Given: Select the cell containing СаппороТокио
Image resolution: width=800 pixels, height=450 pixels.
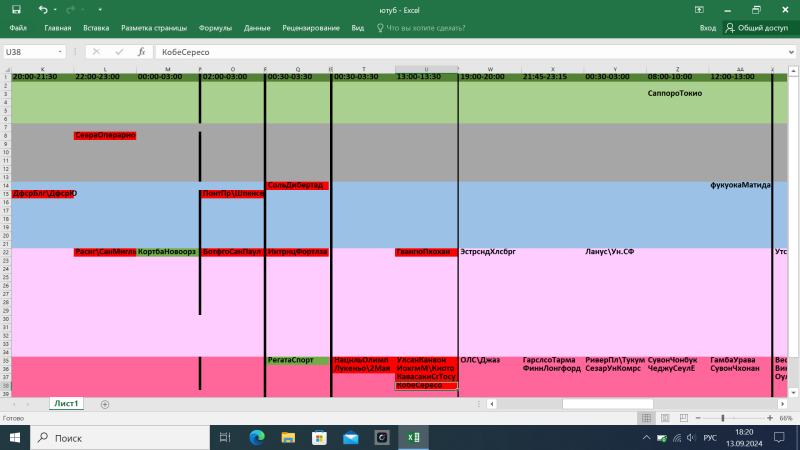Looking at the screenshot, I should [675, 93].
